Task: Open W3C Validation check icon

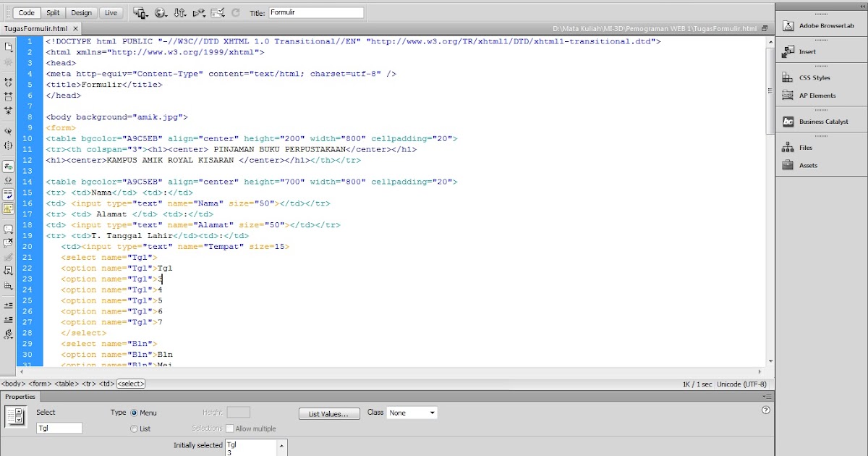Action: point(199,13)
